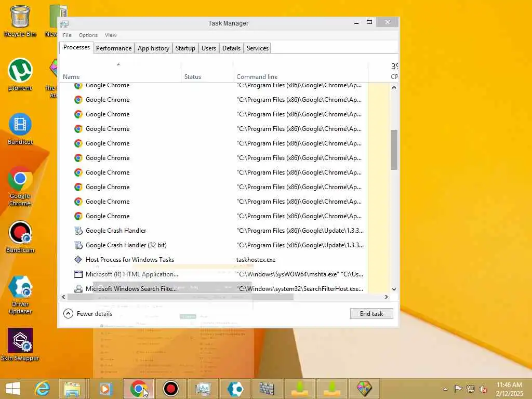Open the Options menu
This screenshot has width=532, height=399.
point(88,35)
